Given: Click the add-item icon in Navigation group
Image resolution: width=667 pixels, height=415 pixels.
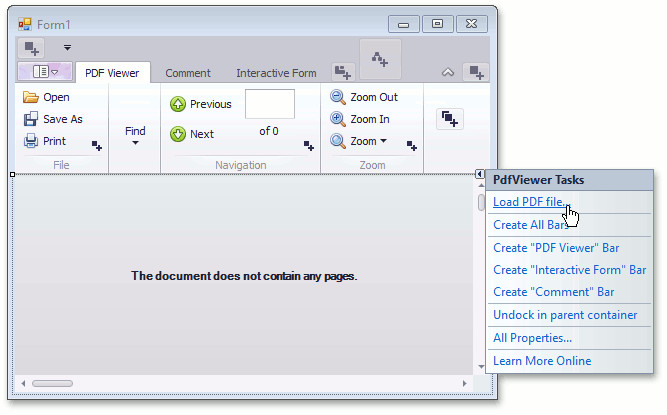Looking at the screenshot, I should (309, 146).
